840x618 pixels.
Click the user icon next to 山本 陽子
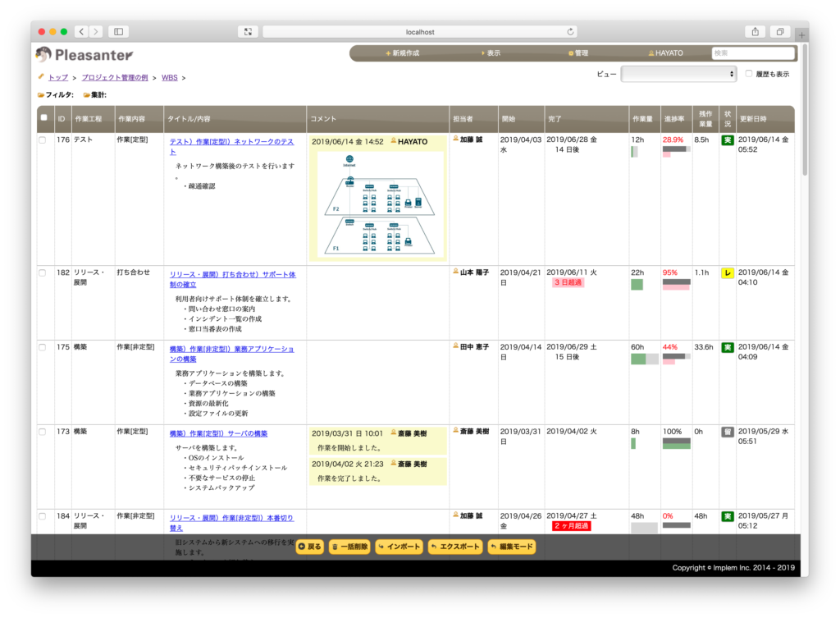point(456,272)
